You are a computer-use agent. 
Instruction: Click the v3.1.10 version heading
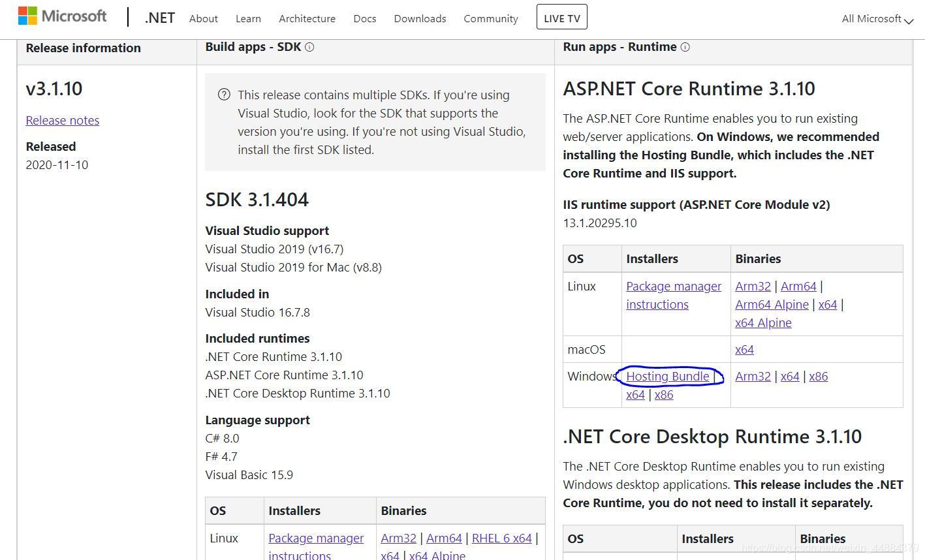(54, 88)
